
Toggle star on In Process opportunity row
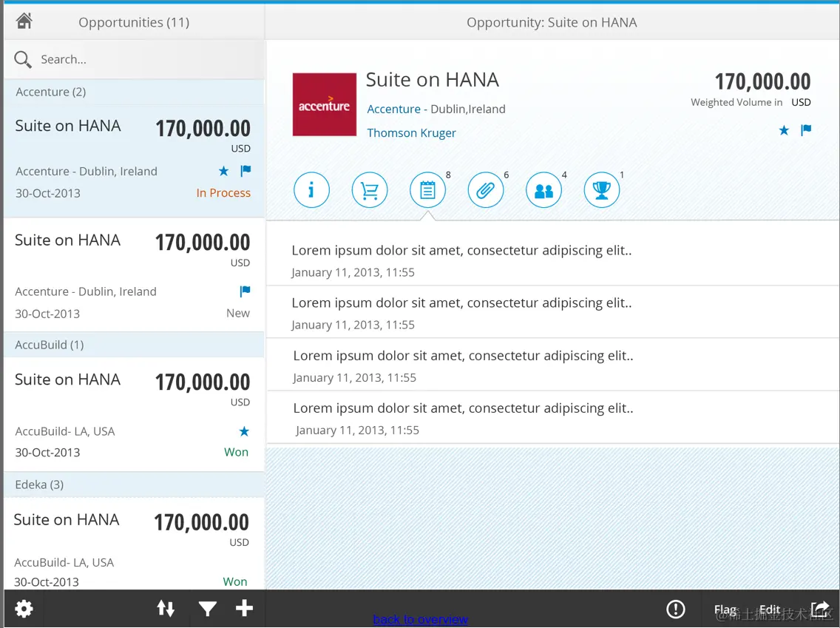coord(223,171)
